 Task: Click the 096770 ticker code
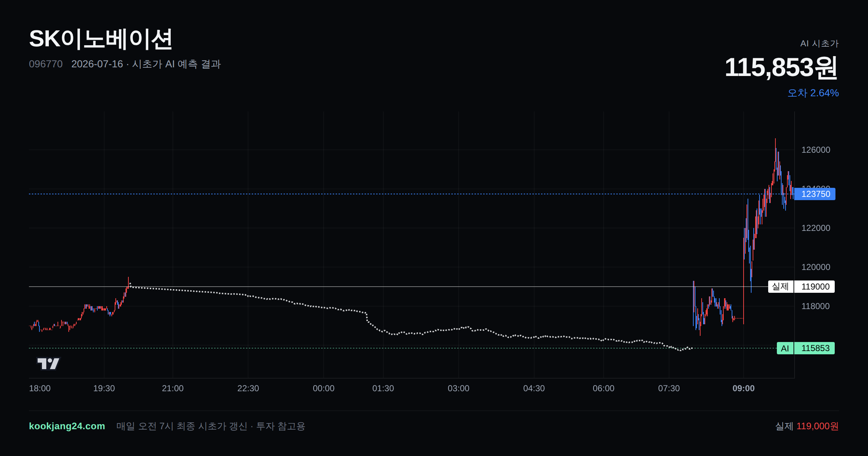(46, 64)
